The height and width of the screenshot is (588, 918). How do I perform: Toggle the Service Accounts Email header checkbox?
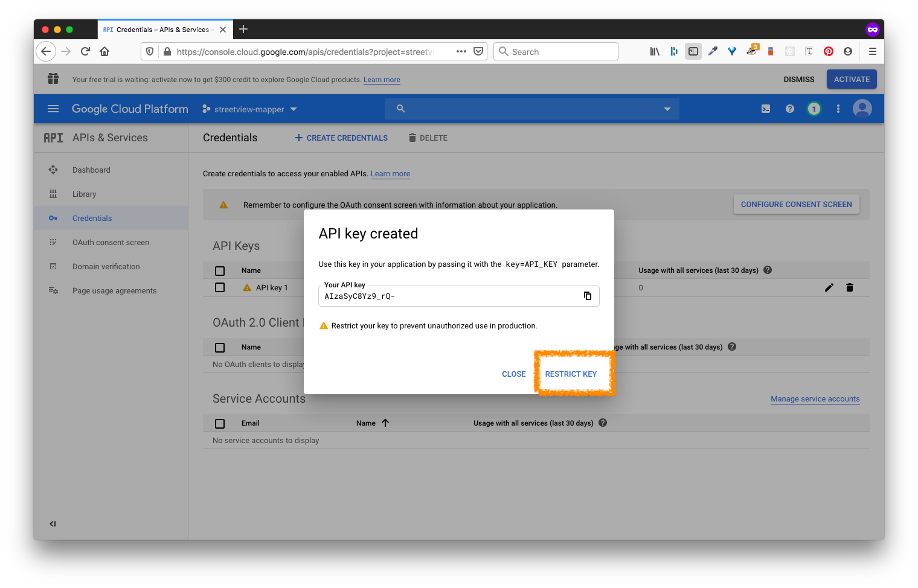[x=220, y=424]
